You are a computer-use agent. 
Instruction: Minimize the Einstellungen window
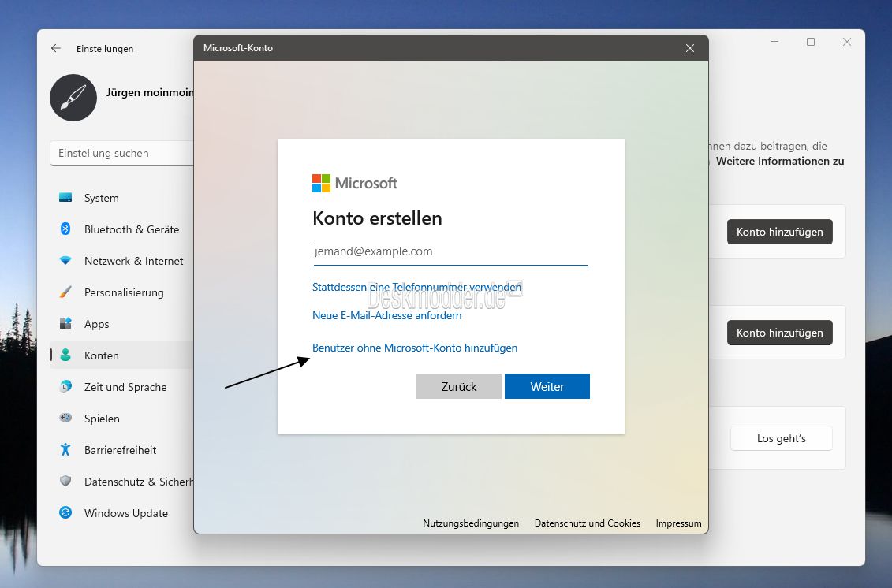[x=774, y=42]
